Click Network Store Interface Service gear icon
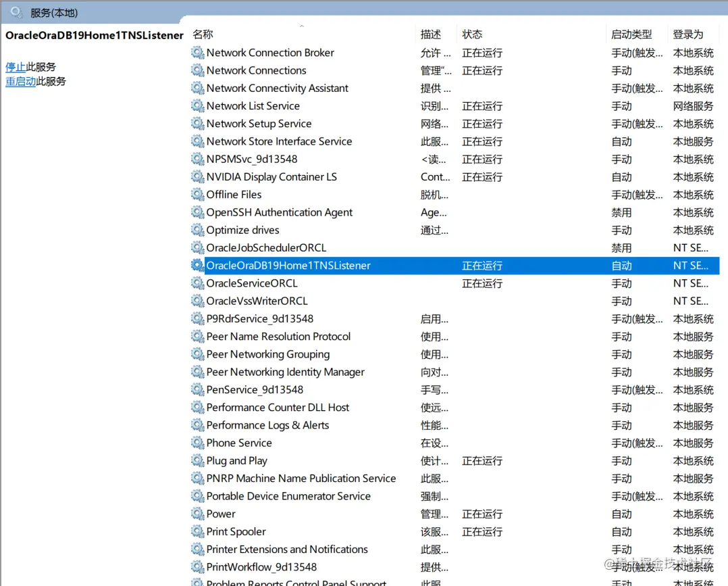728x586 pixels. point(197,141)
